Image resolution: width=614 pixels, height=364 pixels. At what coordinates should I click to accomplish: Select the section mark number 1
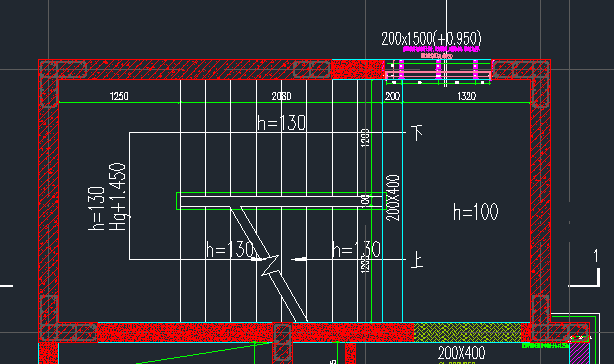[x=596, y=256]
